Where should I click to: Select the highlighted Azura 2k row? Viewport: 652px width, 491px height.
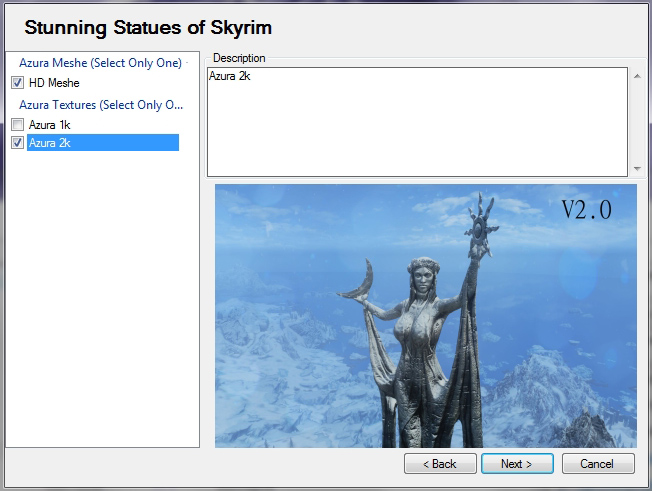[103, 143]
